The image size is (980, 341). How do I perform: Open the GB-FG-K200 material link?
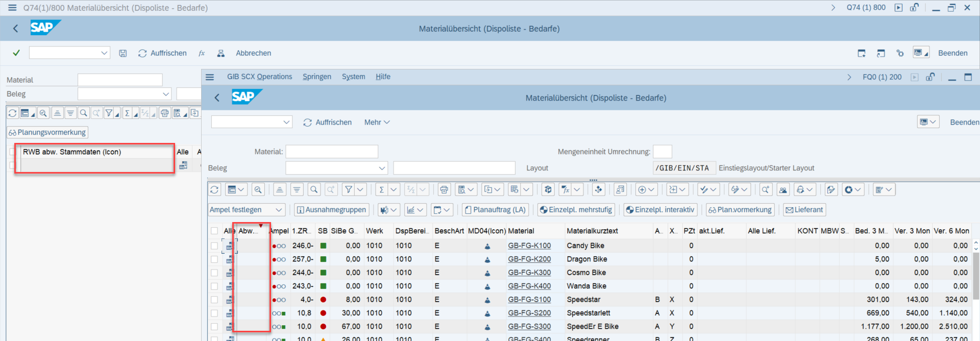[x=529, y=259]
